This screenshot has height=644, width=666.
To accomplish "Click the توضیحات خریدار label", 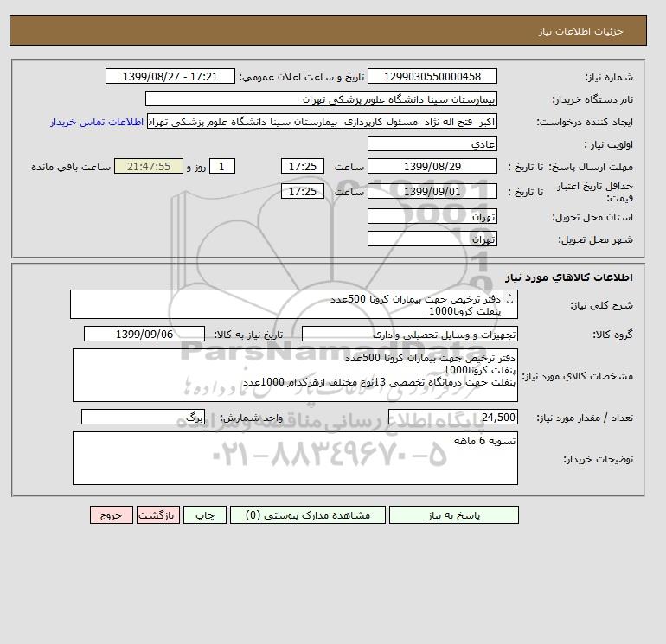I will pyautogui.click(x=598, y=459).
